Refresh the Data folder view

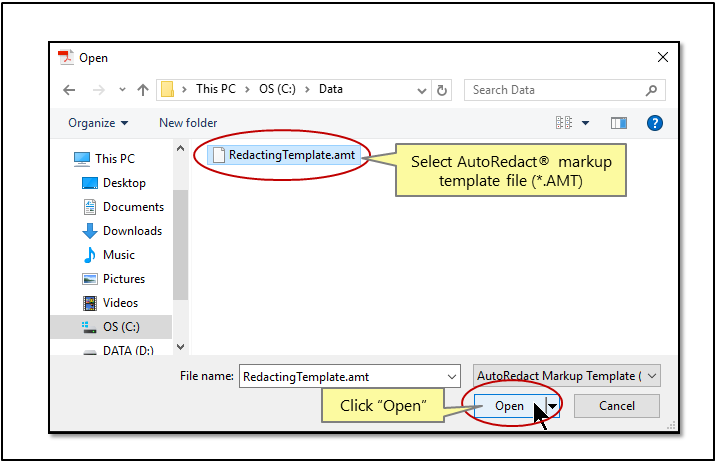pos(441,90)
